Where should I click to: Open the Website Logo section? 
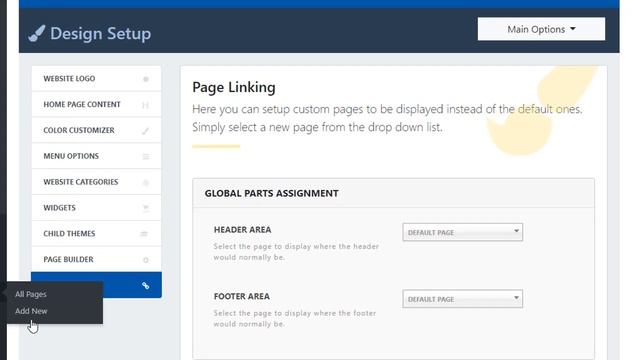(x=96, y=79)
